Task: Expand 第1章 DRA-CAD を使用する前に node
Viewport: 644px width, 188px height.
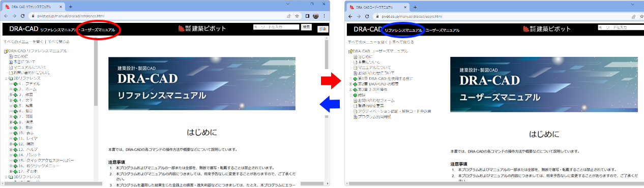Action: [x=350, y=79]
